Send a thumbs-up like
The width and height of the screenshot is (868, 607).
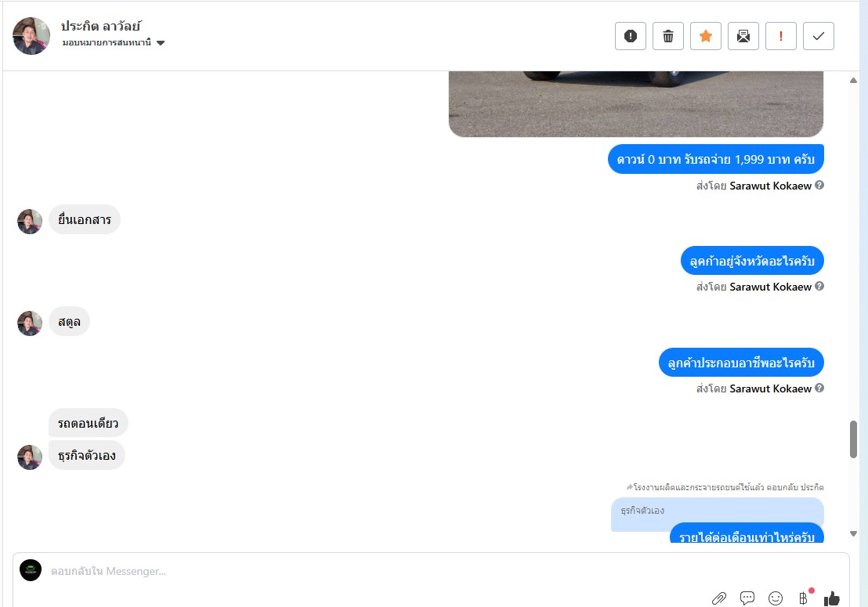pyautogui.click(x=831, y=598)
